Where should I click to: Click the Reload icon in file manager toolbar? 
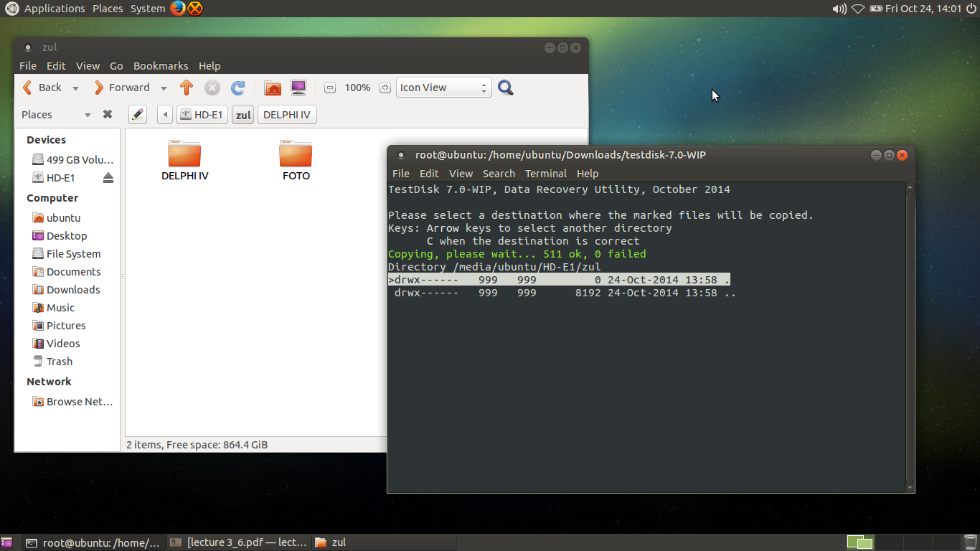pyautogui.click(x=237, y=88)
